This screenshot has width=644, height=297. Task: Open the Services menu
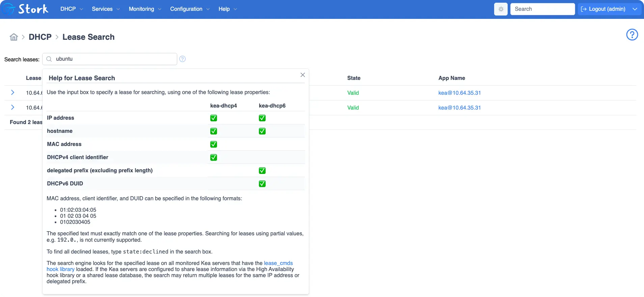(x=105, y=9)
